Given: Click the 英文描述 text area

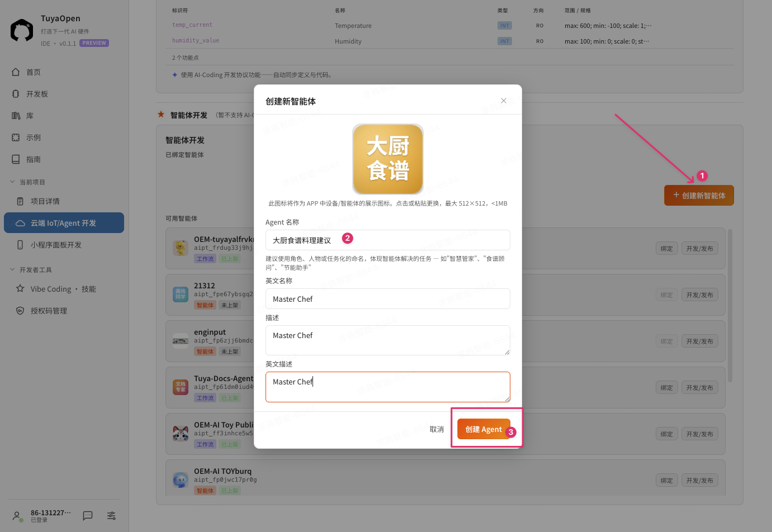Looking at the screenshot, I should click(x=388, y=387).
